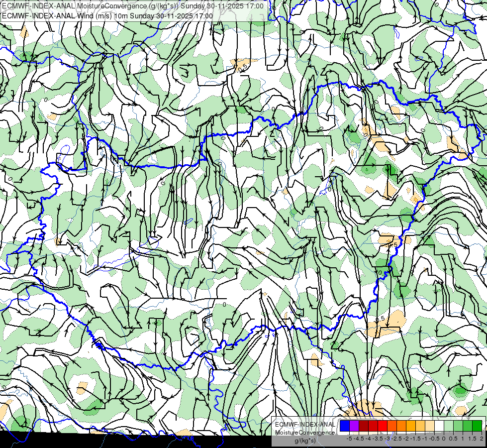The image size is (487, 448).
Task: Click the 1.5 tick label in legend
Action: [x=473, y=439]
